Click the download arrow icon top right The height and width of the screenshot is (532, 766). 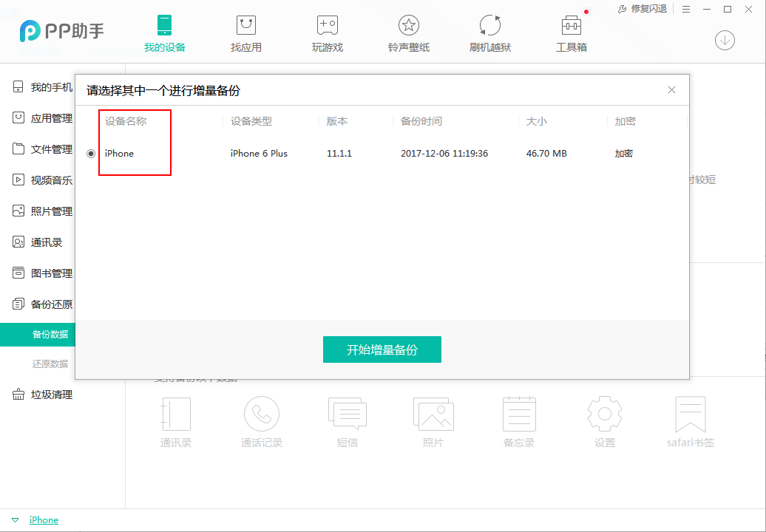[x=725, y=41]
